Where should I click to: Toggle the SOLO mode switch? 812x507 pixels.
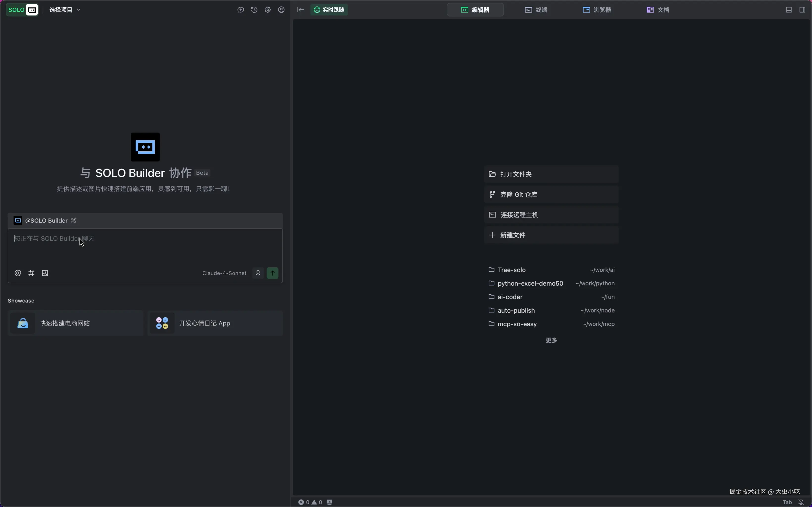pyautogui.click(x=22, y=10)
